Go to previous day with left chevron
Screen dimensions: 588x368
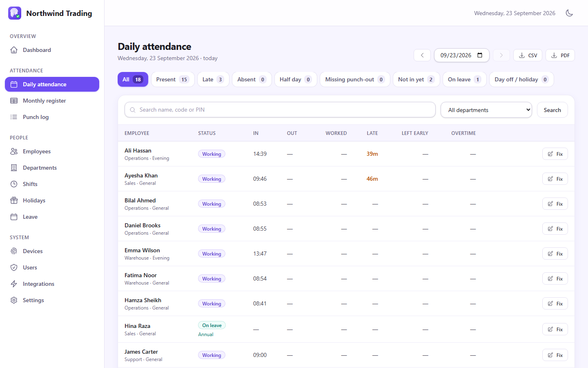click(x=422, y=55)
